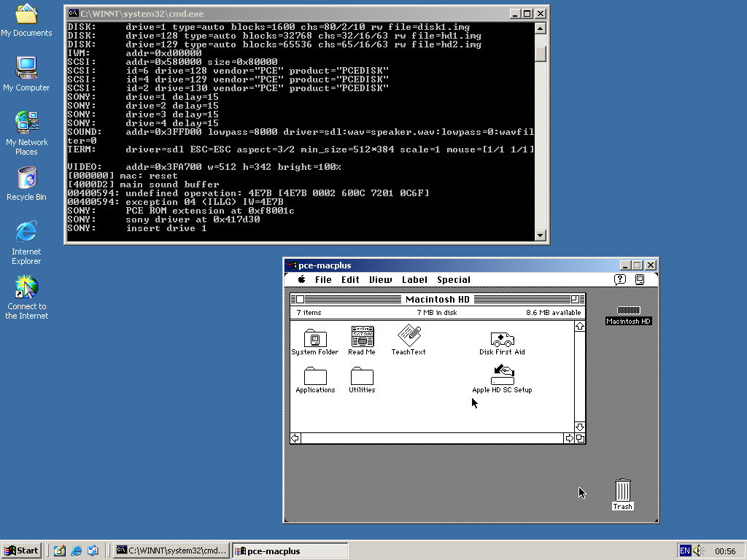Click Macintosh HD window scroll down arrow
The height and width of the screenshot is (560, 747).
580,427
